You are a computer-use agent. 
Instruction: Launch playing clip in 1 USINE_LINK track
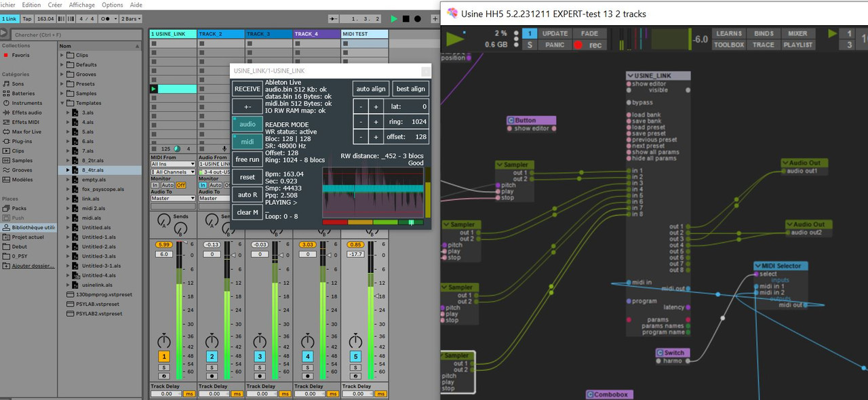(153, 89)
